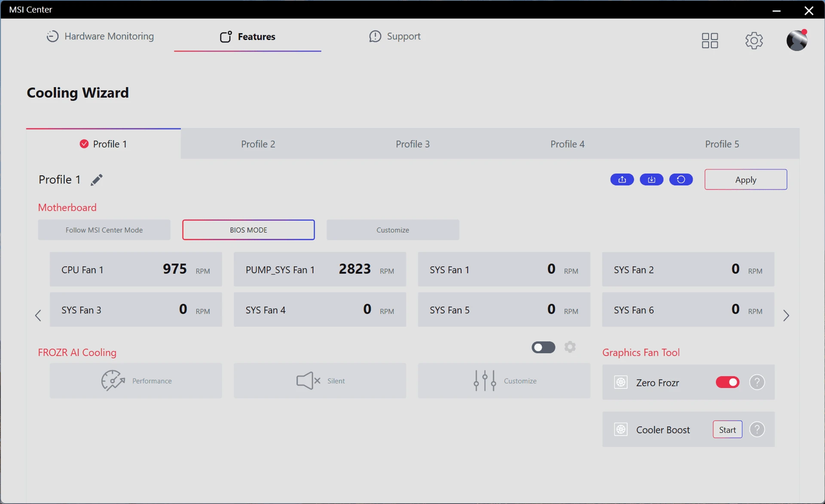Click the SYS Fan 6 tile
The height and width of the screenshot is (504, 825).
point(688,310)
